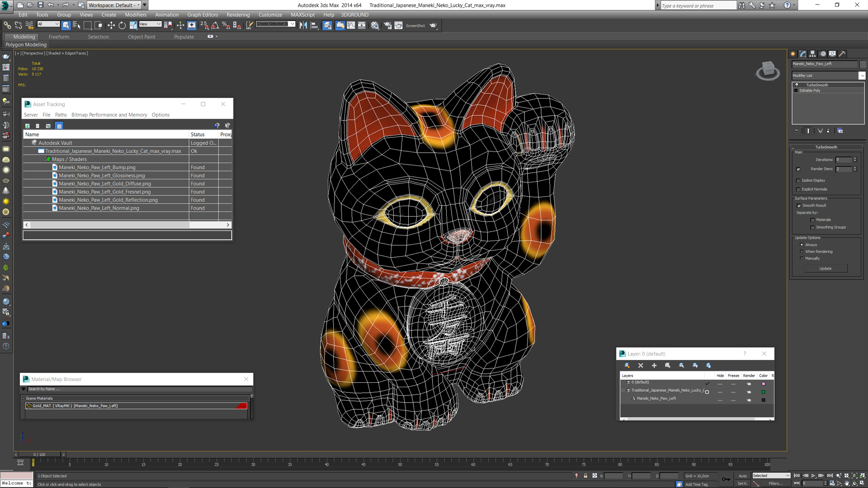868x488 pixels.
Task: Click the Update button in modifier panel
Action: [826, 268]
